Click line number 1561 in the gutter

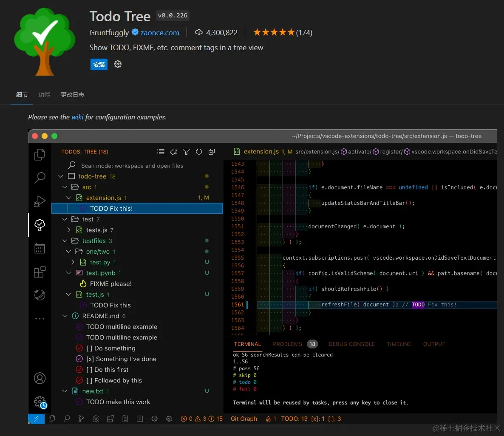tap(237, 305)
